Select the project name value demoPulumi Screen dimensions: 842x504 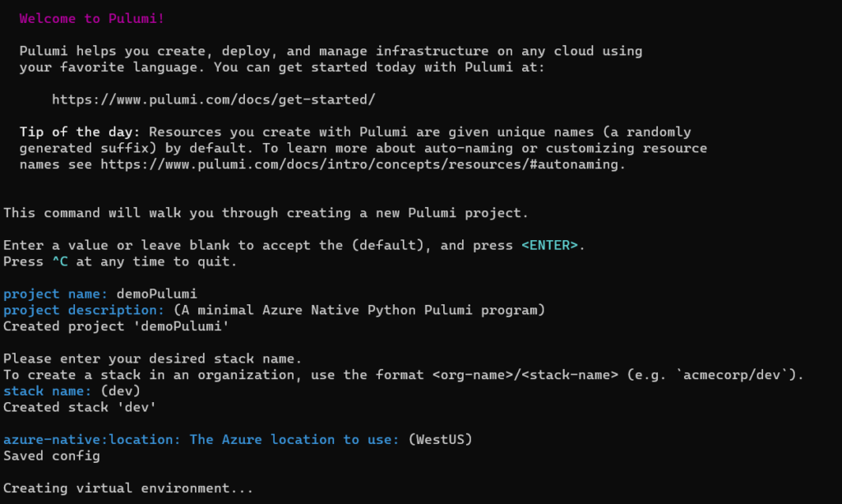(157, 294)
